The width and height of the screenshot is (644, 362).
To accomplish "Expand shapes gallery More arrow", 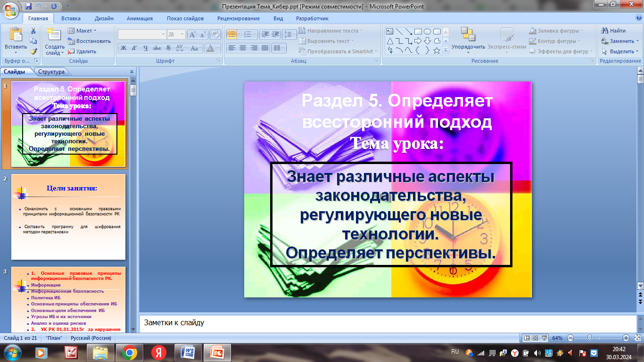I will [446, 50].
